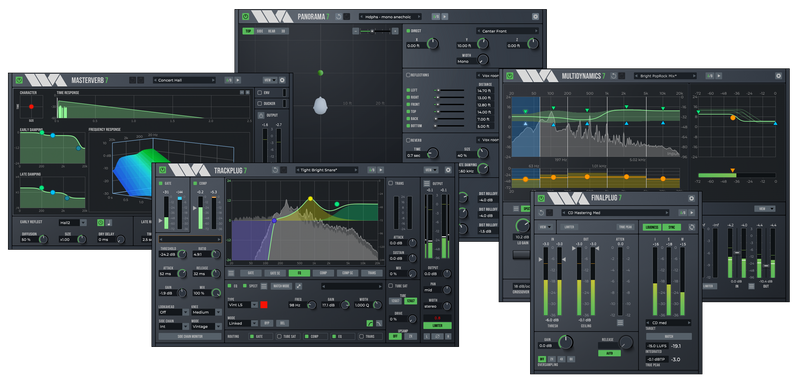800x378 pixels.
Task: Click the FinalPlug 7 undo icon
Action: tap(540, 212)
